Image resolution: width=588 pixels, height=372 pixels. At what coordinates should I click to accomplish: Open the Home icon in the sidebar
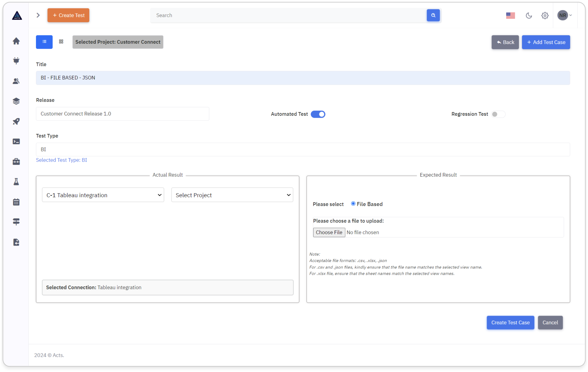(16, 41)
